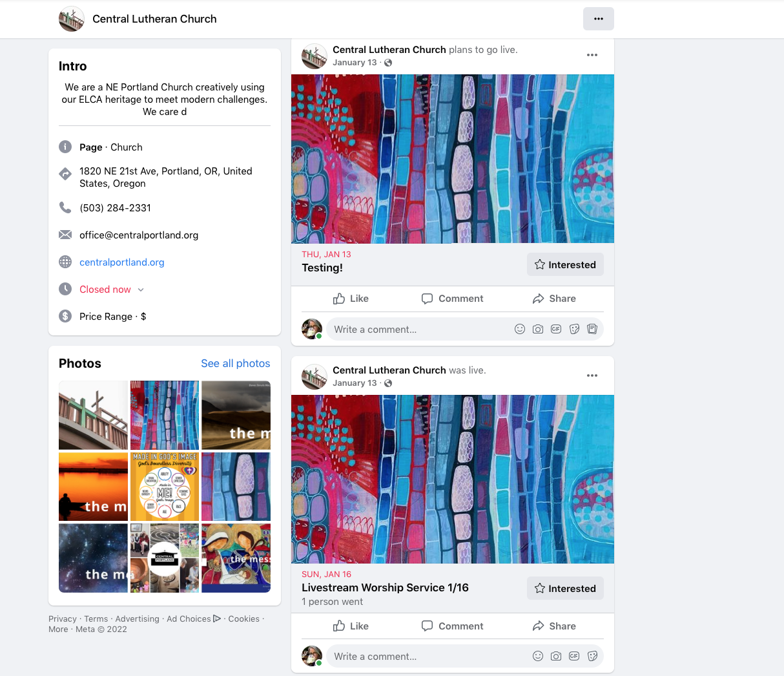The image size is (784, 676).
Task: Click page avatar on the 'was live' post
Action: click(x=315, y=377)
